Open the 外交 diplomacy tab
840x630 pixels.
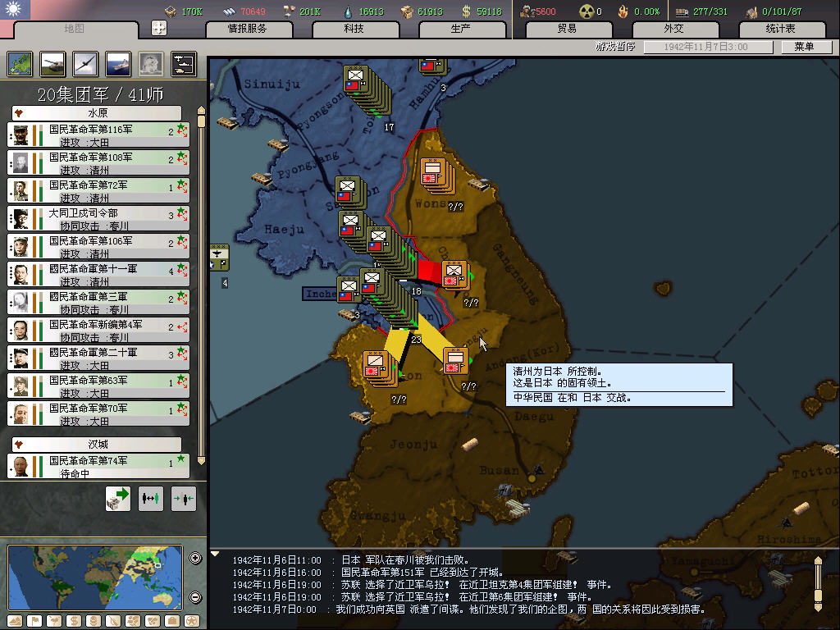[673, 29]
